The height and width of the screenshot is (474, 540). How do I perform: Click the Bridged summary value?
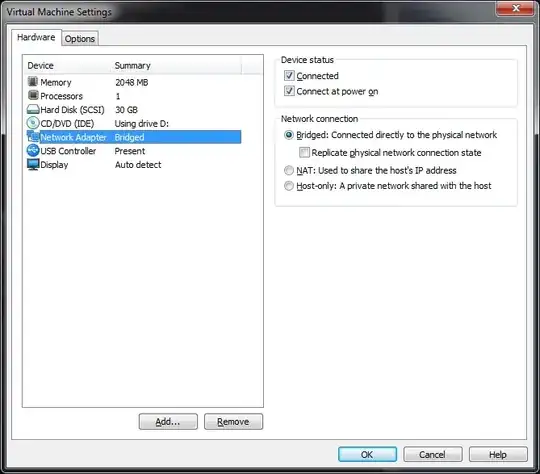[129, 137]
